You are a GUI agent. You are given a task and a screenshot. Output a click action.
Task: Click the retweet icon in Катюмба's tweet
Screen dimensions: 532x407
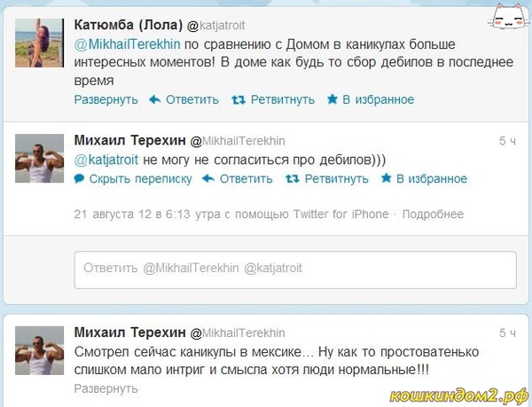point(238,99)
